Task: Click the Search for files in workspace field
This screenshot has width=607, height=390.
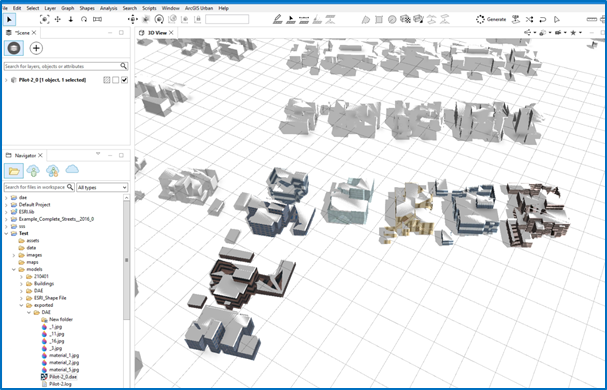Action: (x=39, y=187)
